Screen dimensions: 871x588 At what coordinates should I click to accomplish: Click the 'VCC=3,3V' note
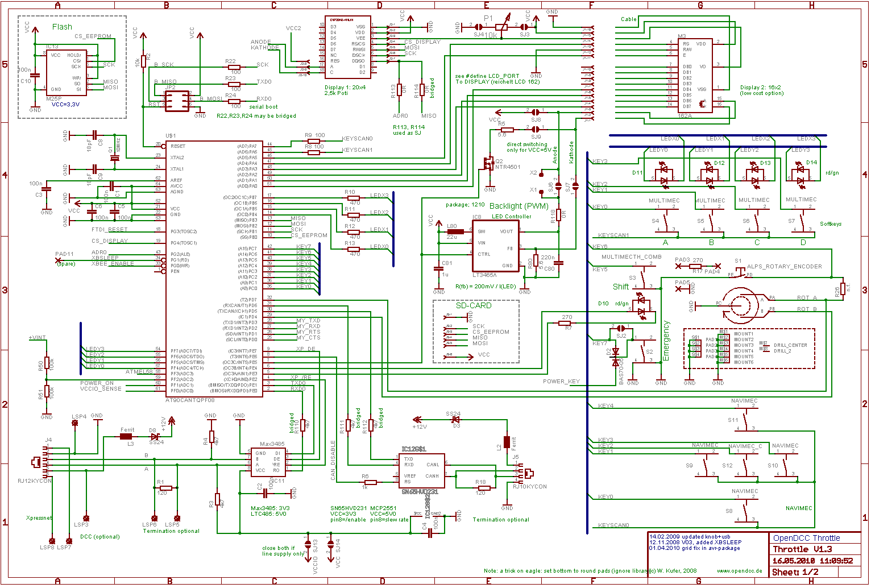click(x=65, y=105)
